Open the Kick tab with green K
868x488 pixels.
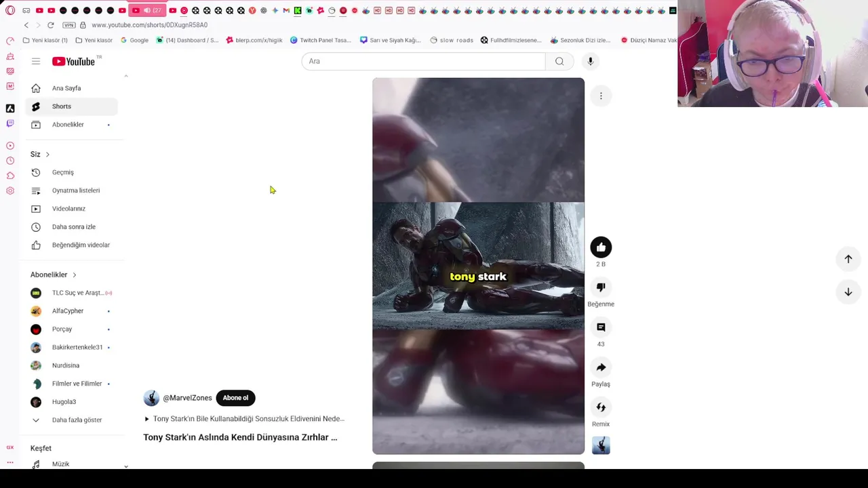298,10
